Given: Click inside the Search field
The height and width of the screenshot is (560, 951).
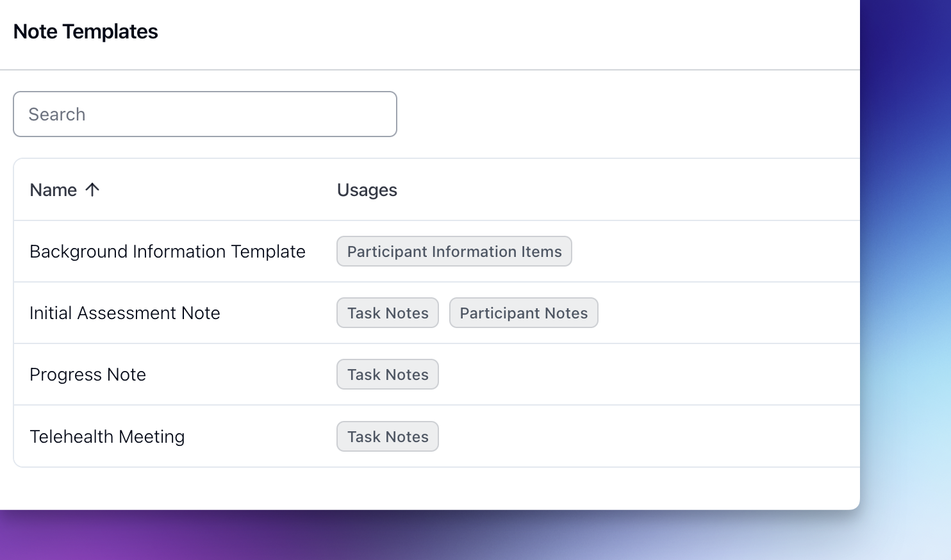Looking at the screenshot, I should tap(204, 114).
